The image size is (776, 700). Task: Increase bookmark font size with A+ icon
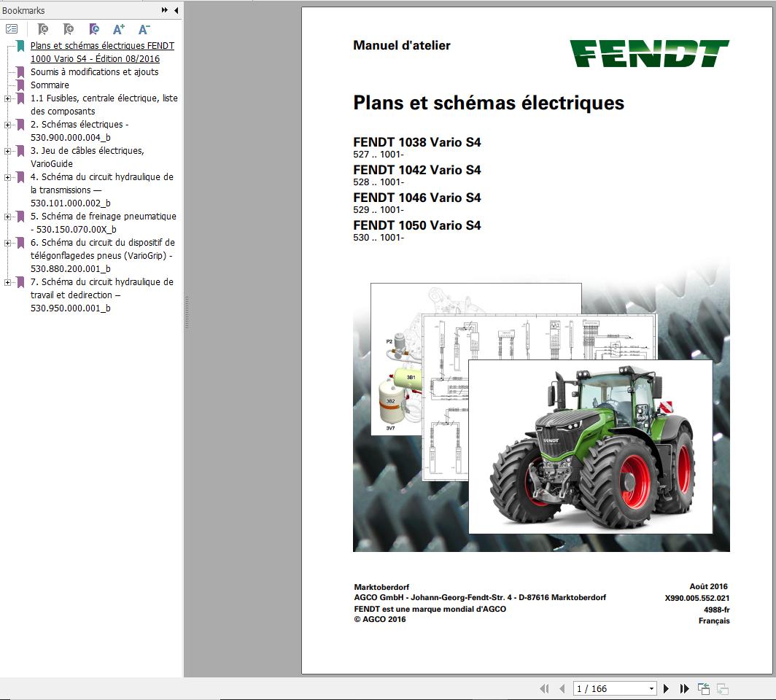119,29
